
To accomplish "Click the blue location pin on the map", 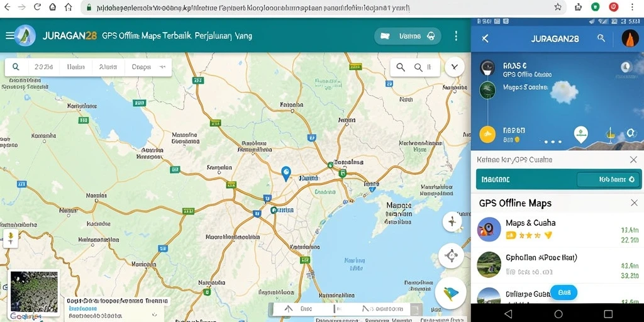I will 286,174.
